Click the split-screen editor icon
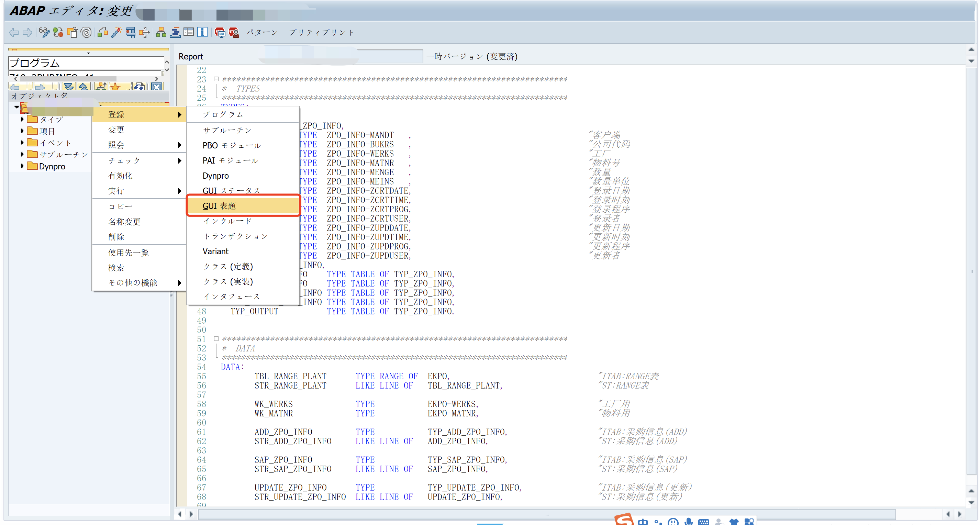Screen dimensions: 980x525 pyautogui.click(x=189, y=32)
